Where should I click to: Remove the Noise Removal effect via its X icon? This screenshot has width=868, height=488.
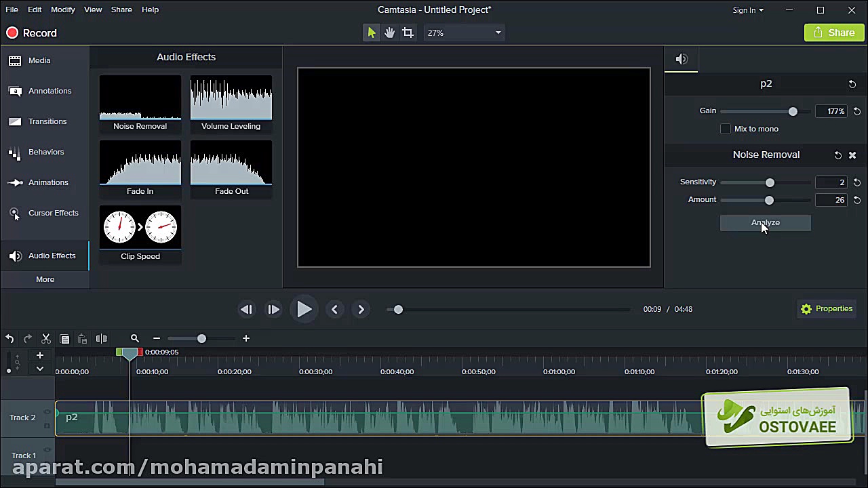pos(852,155)
